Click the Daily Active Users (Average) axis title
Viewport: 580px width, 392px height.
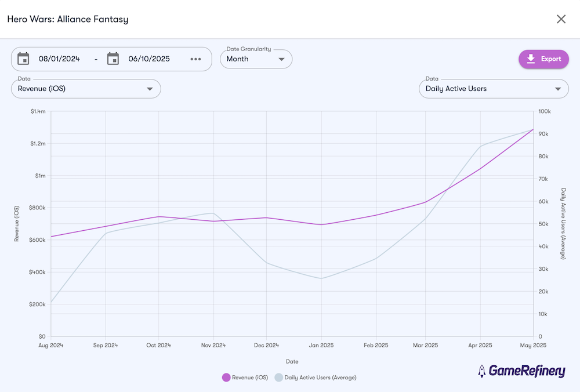click(563, 224)
